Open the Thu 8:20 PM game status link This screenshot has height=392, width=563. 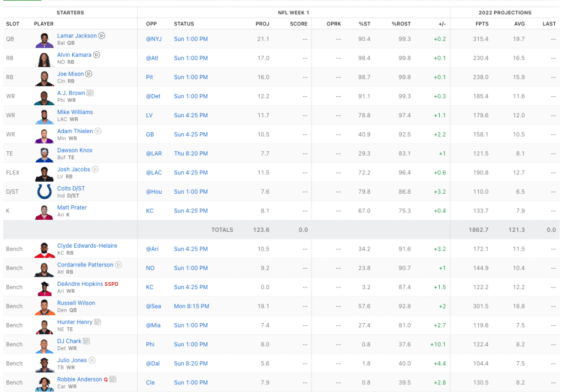point(191,154)
